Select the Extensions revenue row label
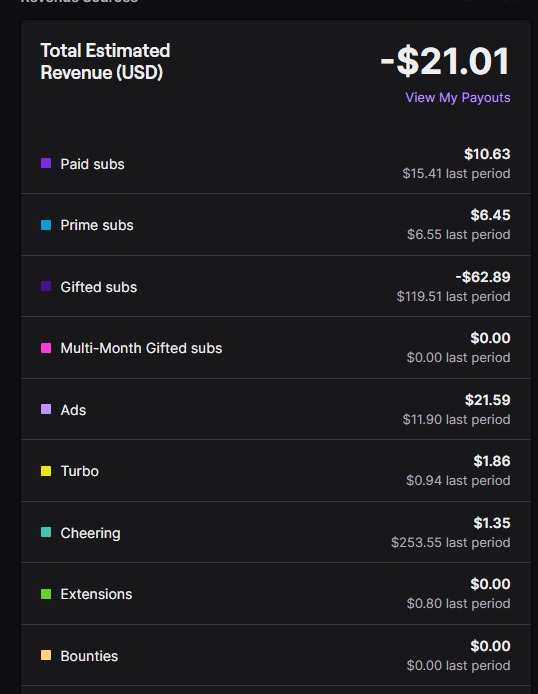Screen dimensions: 538x694 click(x=96, y=594)
